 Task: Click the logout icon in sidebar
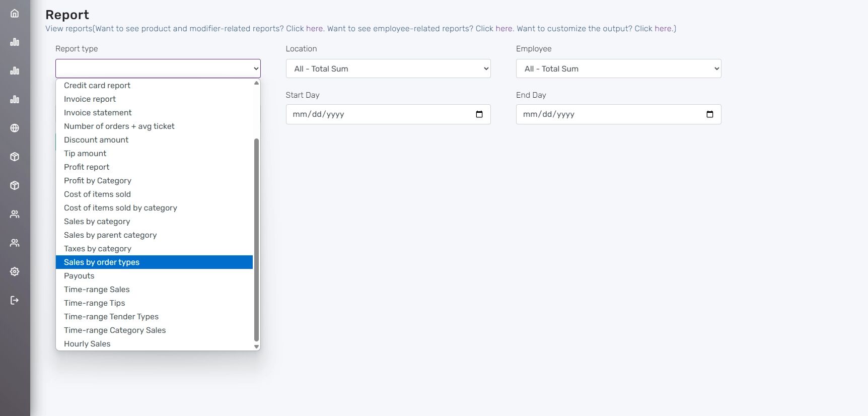click(15, 300)
